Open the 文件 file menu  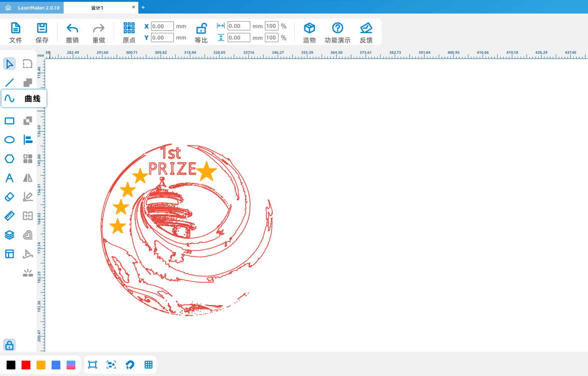15,33
